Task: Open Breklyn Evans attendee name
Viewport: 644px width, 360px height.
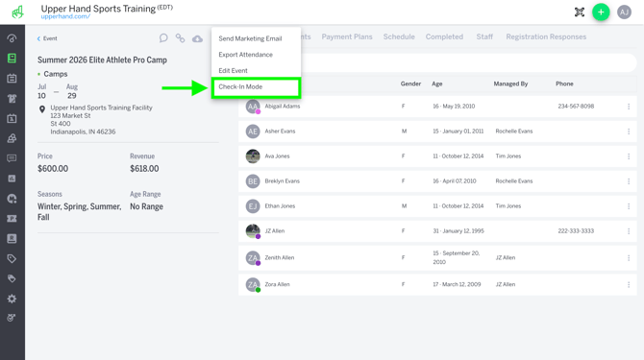Action: 283,181
